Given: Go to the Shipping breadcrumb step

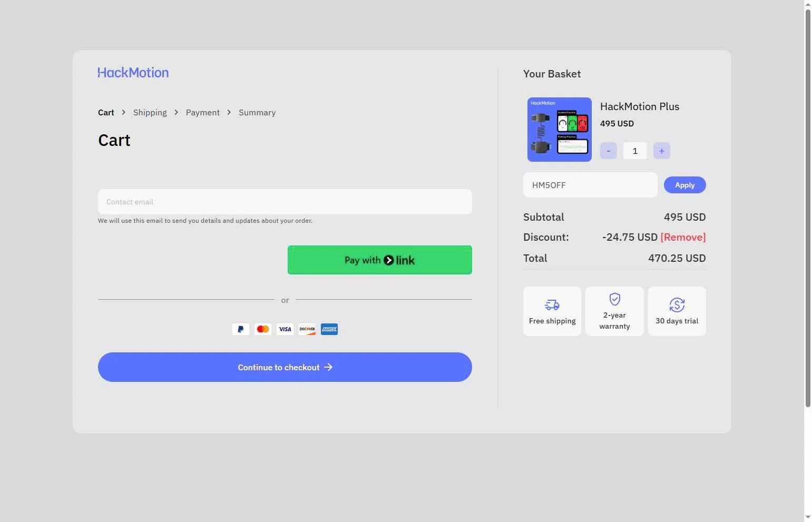Looking at the screenshot, I should click(150, 113).
